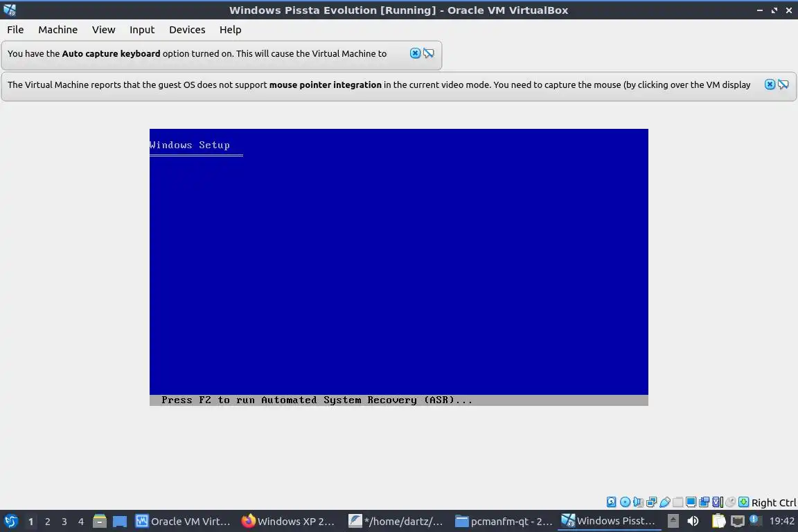Maximize the VirtualBox VM window
This screenshot has width=798, height=532.
[x=774, y=10]
